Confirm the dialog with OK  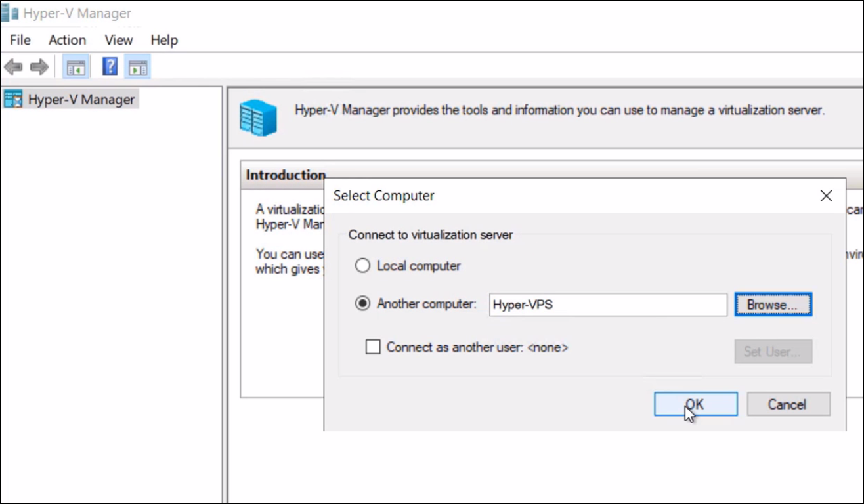pyautogui.click(x=696, y=404)
